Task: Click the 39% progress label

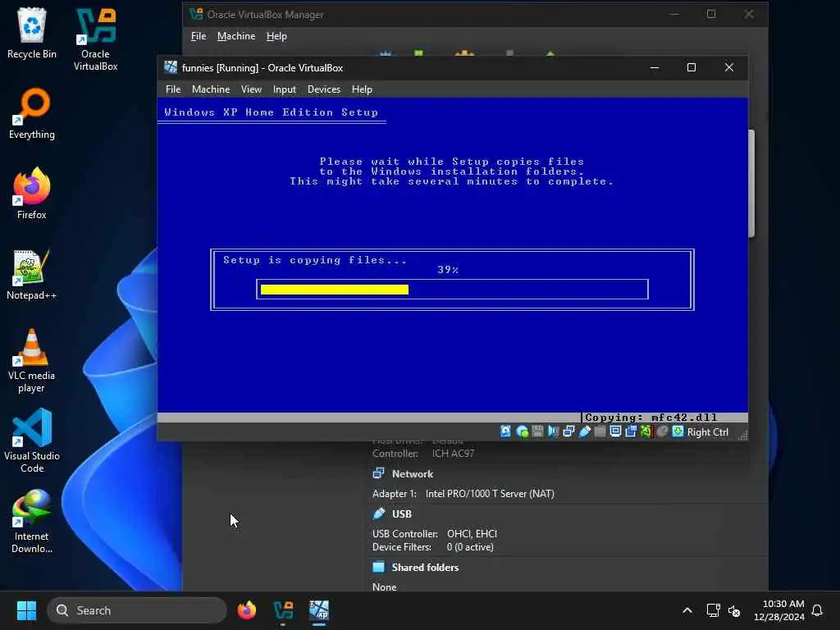Action: (448, 269)
